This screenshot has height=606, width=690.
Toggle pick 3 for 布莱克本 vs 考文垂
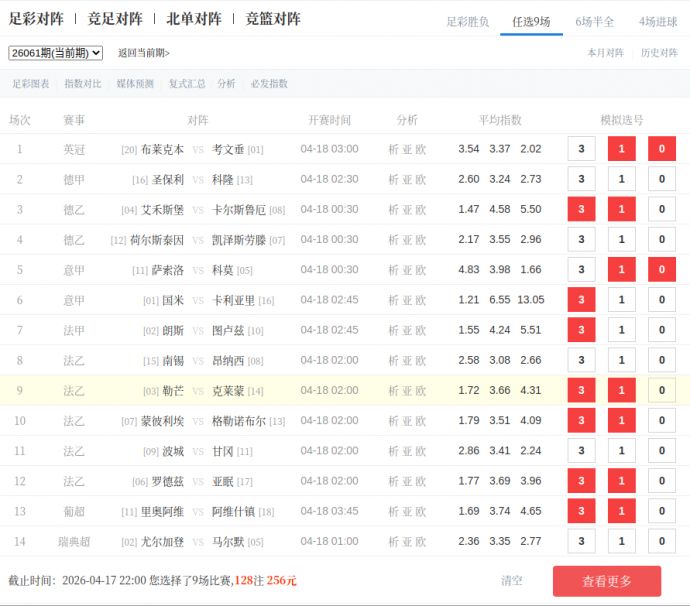(x=581, y=149)
